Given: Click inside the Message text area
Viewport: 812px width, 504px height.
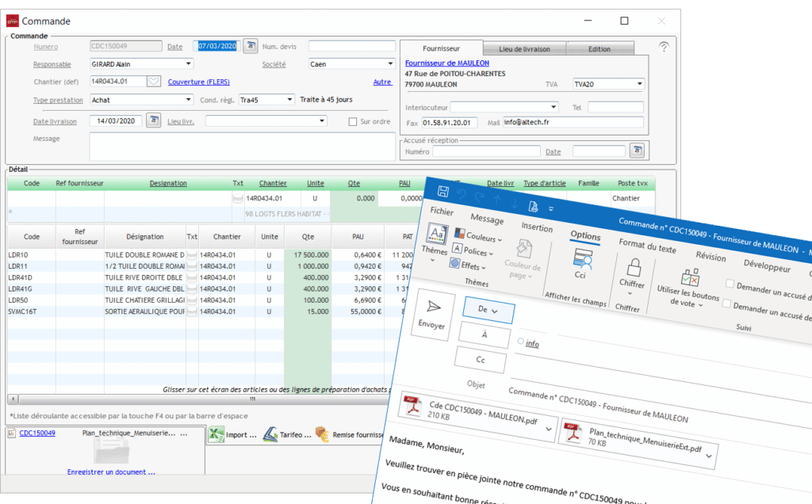Looking at the screenshot, I should click(243, 147).
